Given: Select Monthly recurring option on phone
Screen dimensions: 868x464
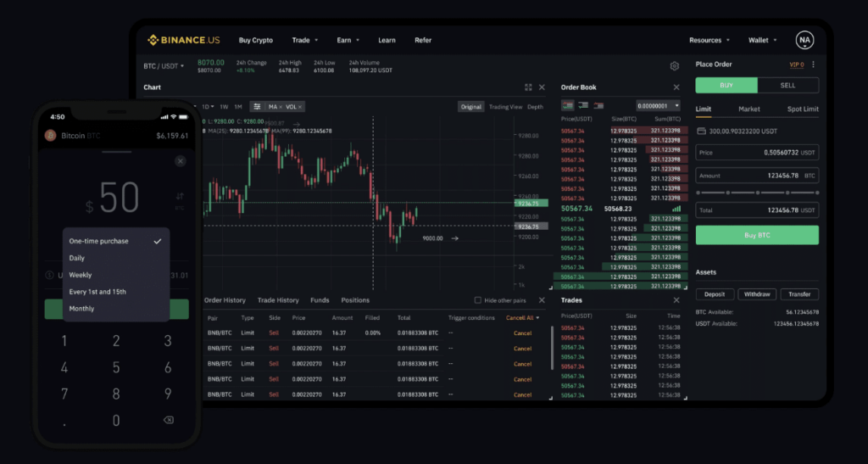Looking at the screenshot, I should (x=115, y=309).
